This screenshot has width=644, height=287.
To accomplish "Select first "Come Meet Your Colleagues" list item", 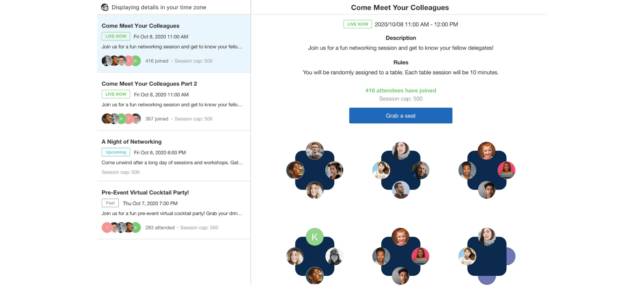I will point(141,26).
